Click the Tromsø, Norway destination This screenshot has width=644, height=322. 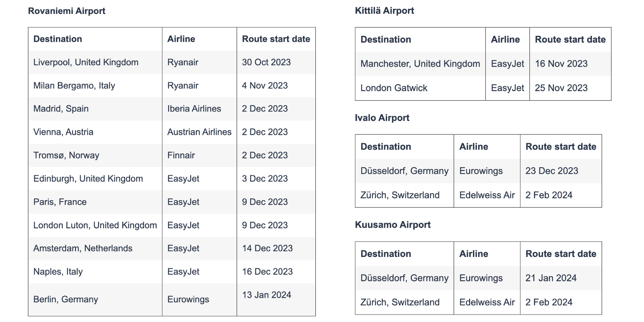66,155
